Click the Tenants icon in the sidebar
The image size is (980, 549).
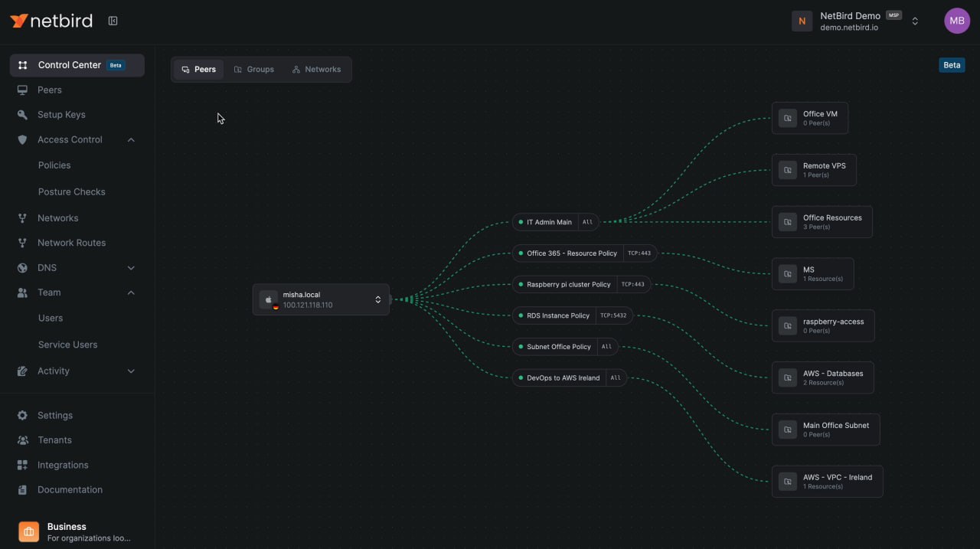(22, 440)
